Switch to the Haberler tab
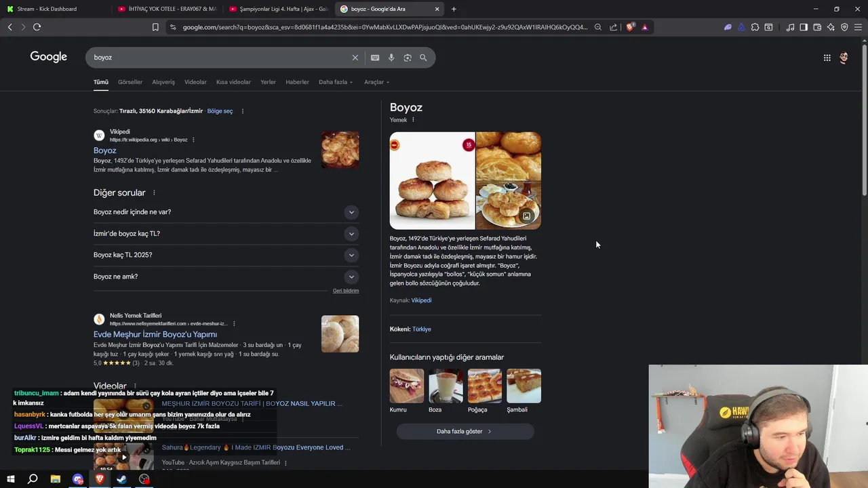868x488 pixels. coord(297,82)
